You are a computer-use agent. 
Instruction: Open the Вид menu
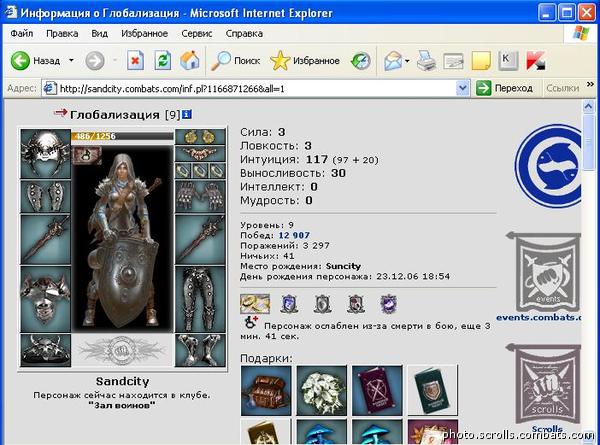(99, 34)
